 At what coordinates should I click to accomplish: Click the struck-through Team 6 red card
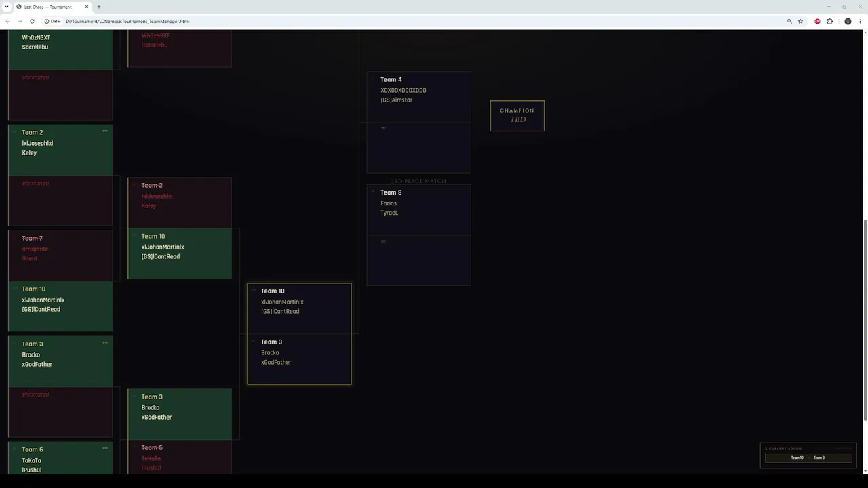(x=180, y=457)
